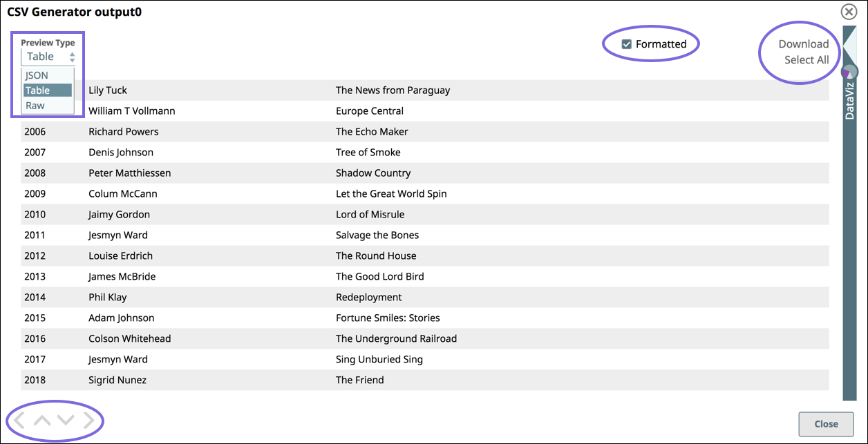The width and height of the screenshot is (868, 444).
Task: Click the up arrow navigation icon
Action: (x=42, y=420)
